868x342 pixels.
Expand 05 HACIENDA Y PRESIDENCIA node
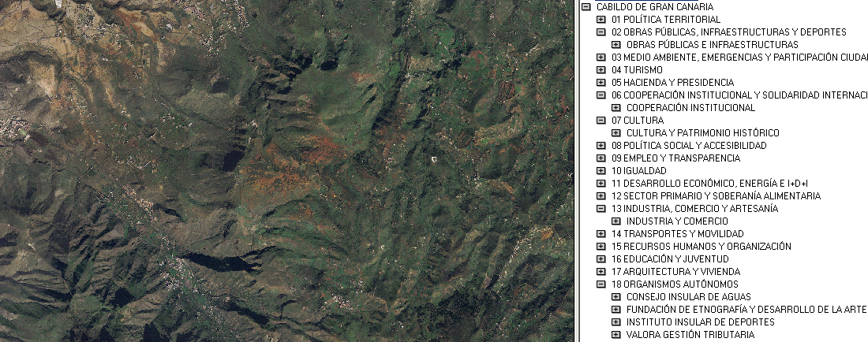[601, 82]
